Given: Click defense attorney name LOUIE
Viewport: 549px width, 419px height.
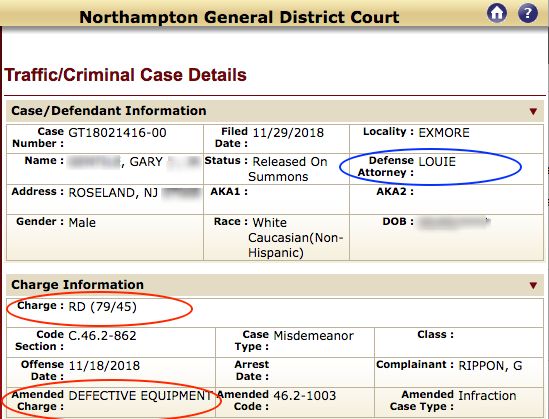Looking at the screenshot, I should click(437, 162).
